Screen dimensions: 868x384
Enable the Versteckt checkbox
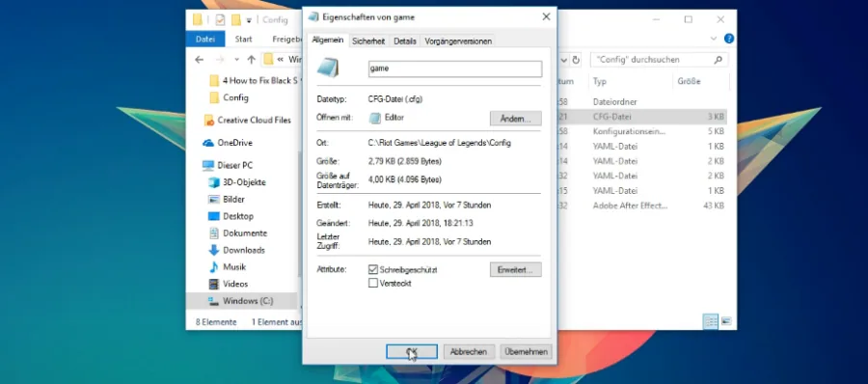click(x=373, y=283)
